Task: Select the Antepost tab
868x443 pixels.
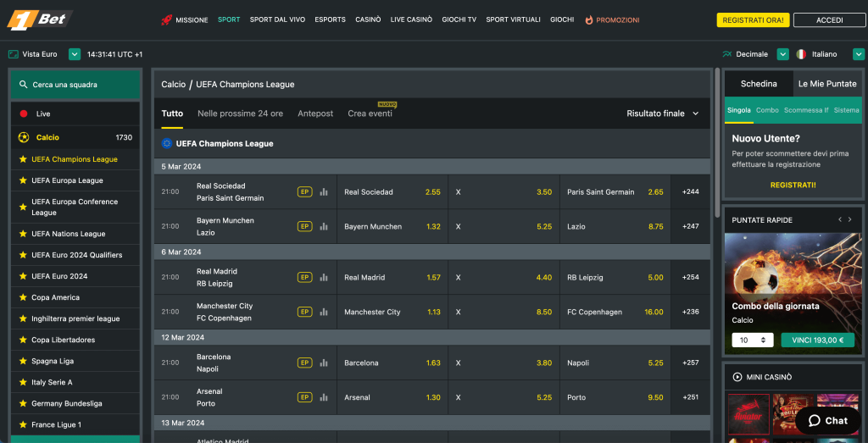Action: (x=315, y=114)
